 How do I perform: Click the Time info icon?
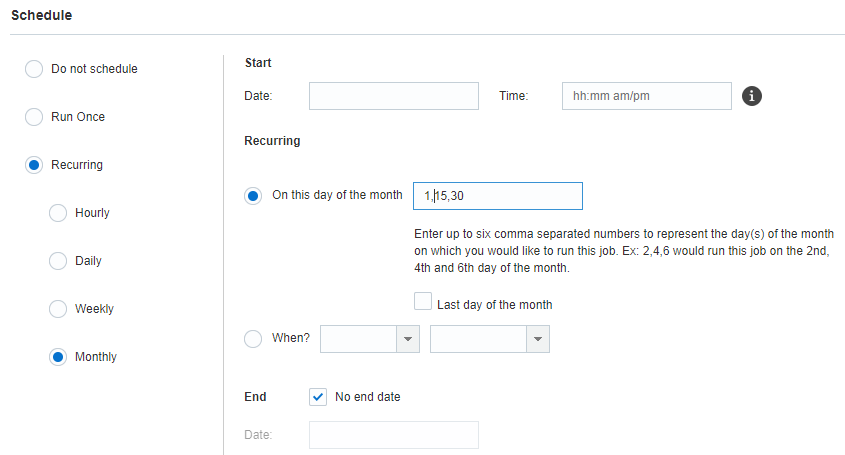coord(753,96)
